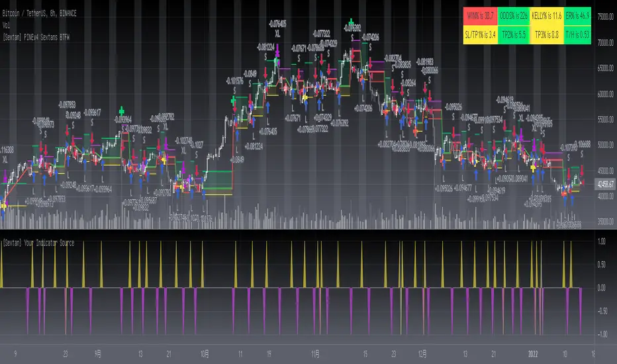Click the 11月 date on time axis
The image size is (617, 364).
point(315,354)
